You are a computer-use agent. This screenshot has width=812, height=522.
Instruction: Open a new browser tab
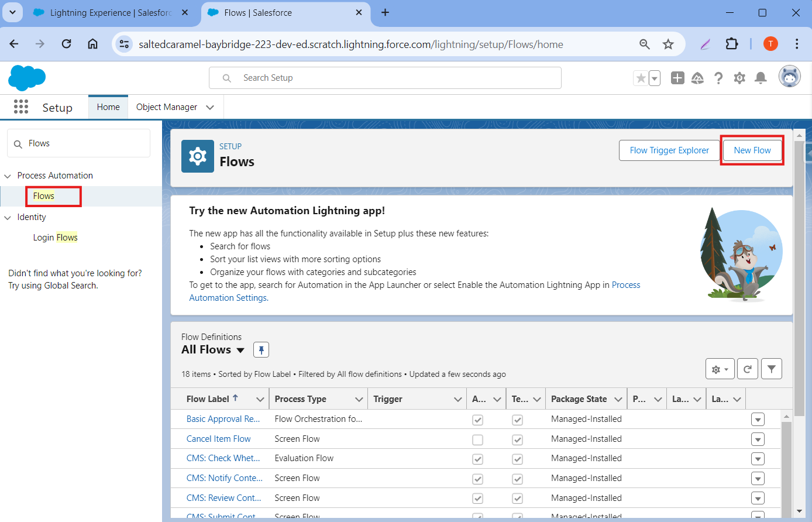(385, 12)
